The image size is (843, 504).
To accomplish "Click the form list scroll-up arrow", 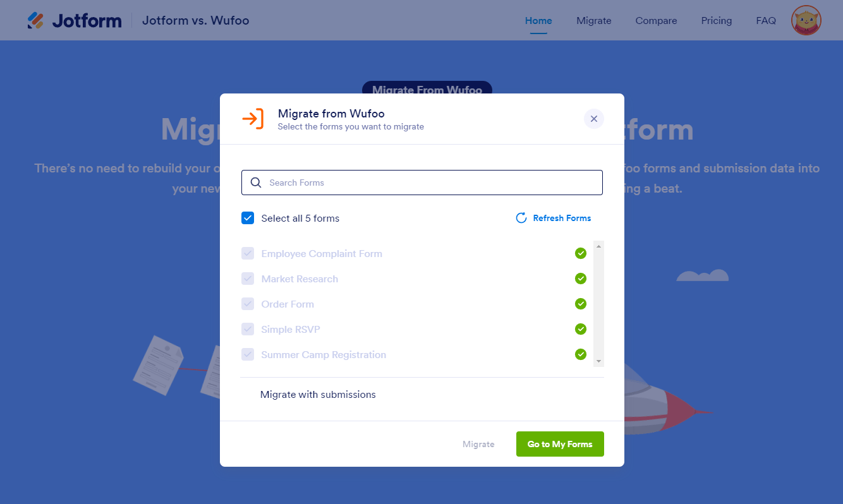I will pyautogui.click(x=598, y=246).
